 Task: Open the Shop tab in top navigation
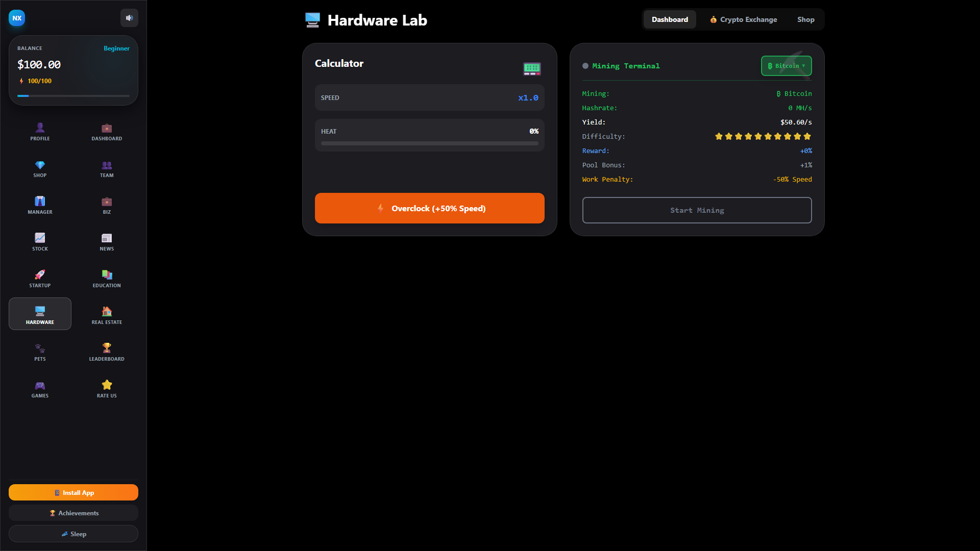pos(805,19)
